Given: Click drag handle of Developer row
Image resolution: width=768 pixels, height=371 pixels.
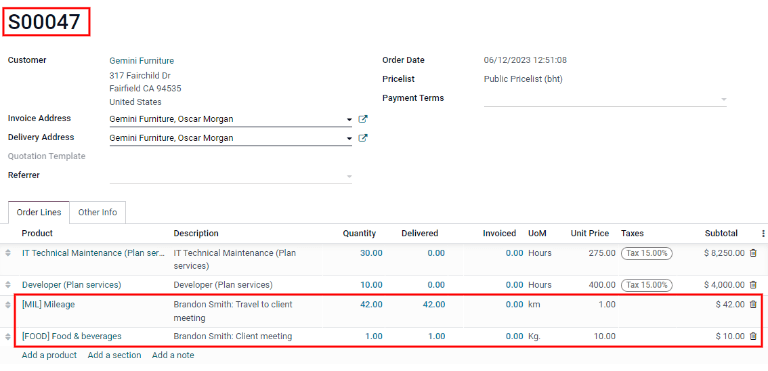Looking at the screenshot, I should (x=8, y=285).
